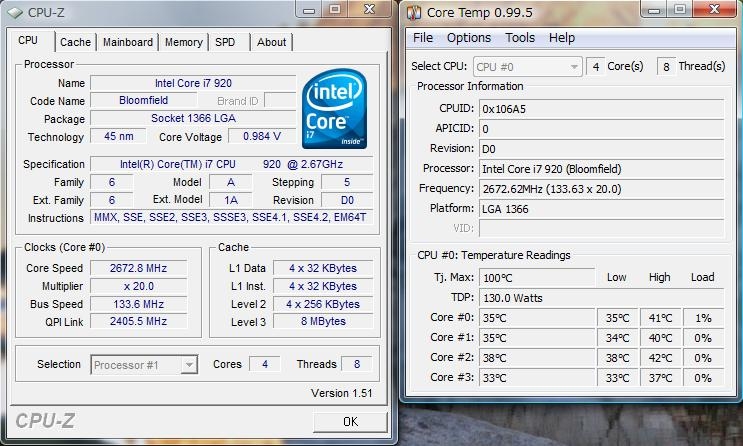Open the Tools menu in Core Temp

point(520,38)
